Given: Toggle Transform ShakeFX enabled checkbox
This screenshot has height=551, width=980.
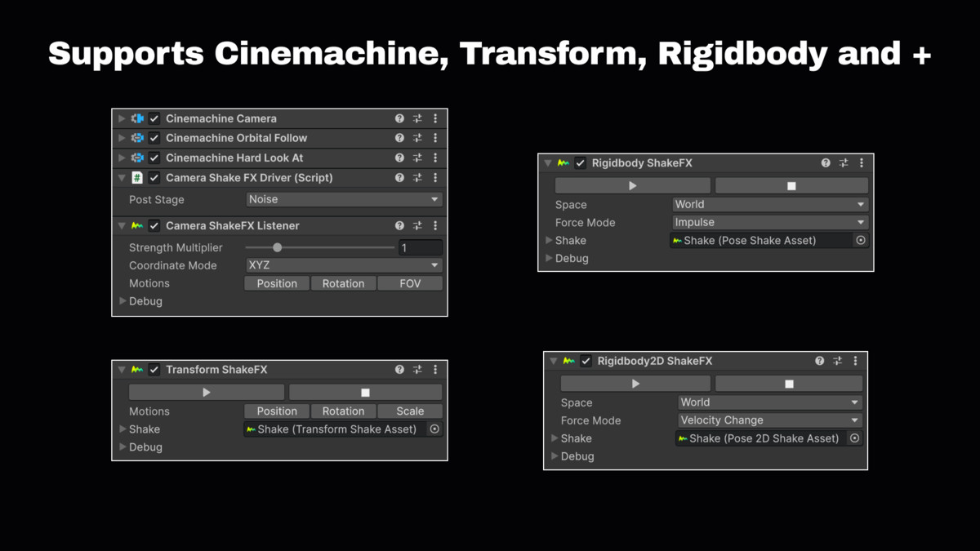Looking at the screenshot, I should [154, 370].
